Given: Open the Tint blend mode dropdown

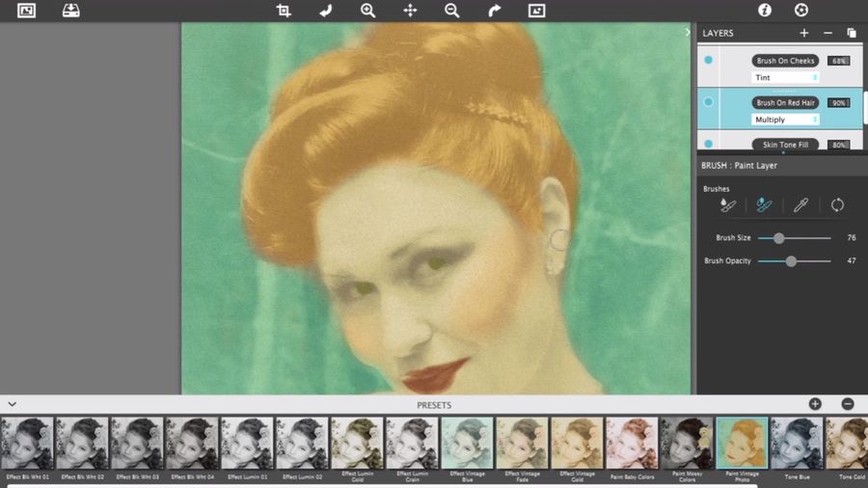Looking at the screenshot, I should tap(785, 77).
